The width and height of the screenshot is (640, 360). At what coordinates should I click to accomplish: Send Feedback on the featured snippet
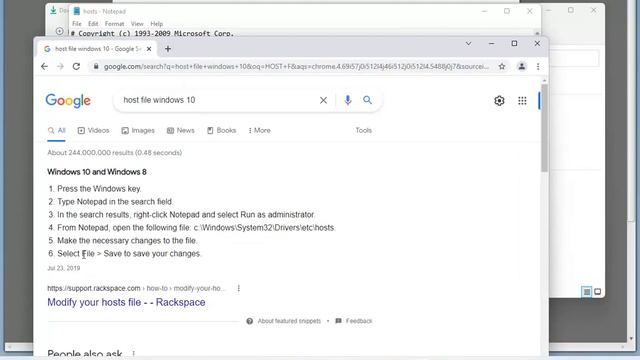pyautogui.click(x=354, y=321)
